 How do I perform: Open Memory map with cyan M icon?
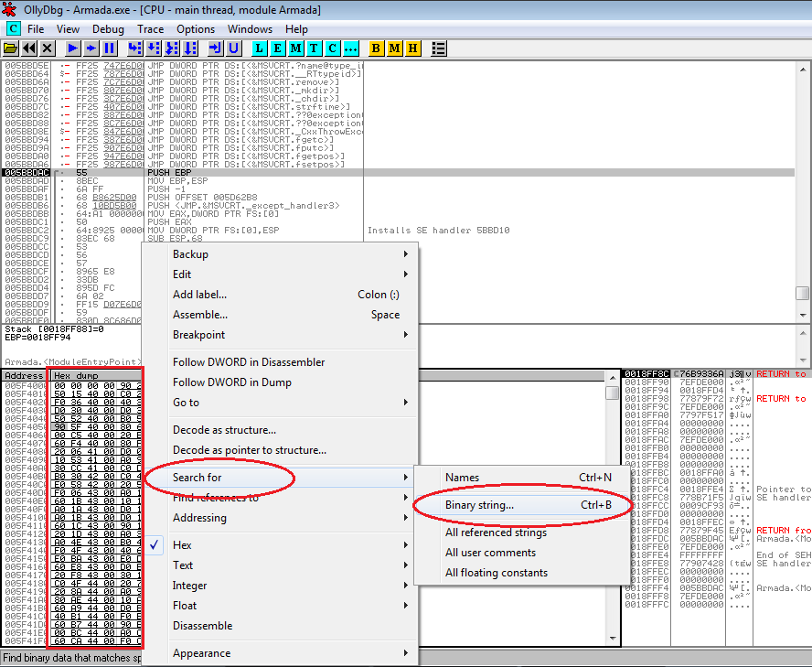pos(295,48)
